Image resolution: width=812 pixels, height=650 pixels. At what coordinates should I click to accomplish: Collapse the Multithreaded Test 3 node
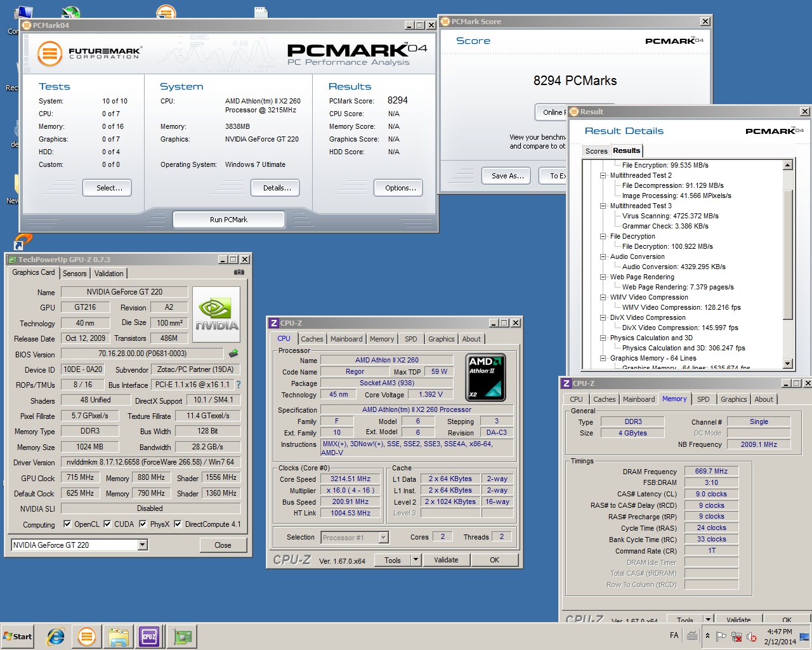pos(603,206)
